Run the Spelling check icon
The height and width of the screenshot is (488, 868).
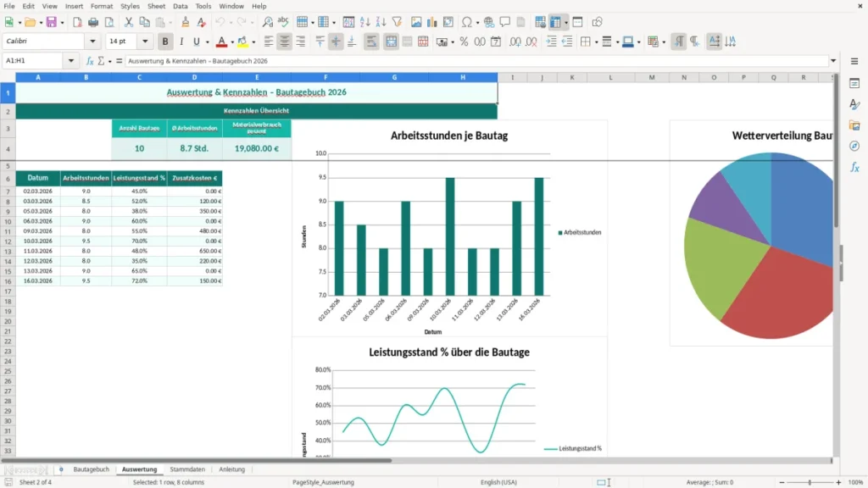(283, 22)
